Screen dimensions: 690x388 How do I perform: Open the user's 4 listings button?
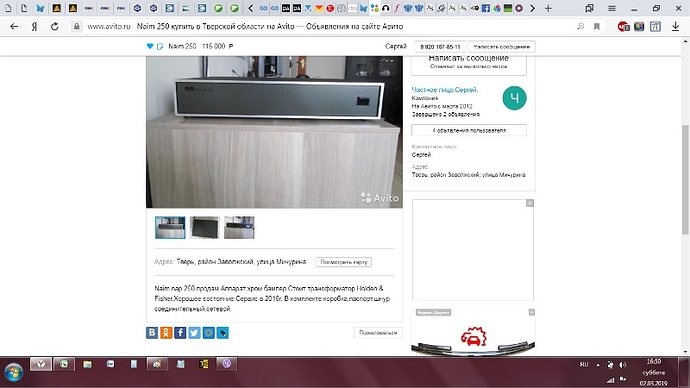[469, 130]
